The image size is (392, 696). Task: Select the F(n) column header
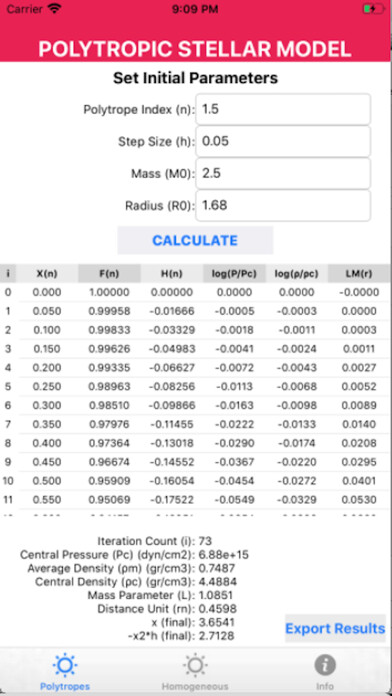pyautogui.click(x=109, y=274)
